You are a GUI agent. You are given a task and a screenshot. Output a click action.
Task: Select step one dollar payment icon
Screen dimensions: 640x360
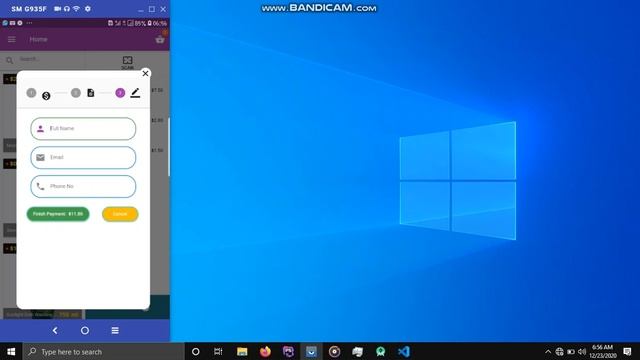point(46,96)
